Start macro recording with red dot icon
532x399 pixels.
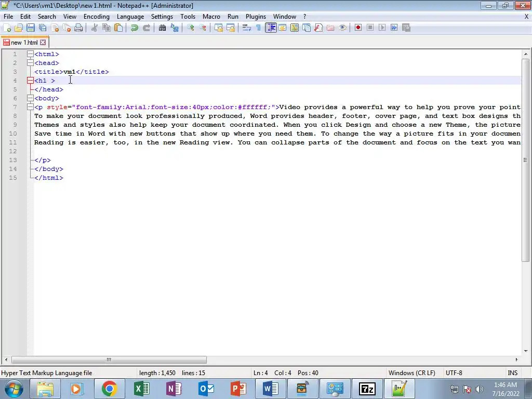(x=358, y=28)
